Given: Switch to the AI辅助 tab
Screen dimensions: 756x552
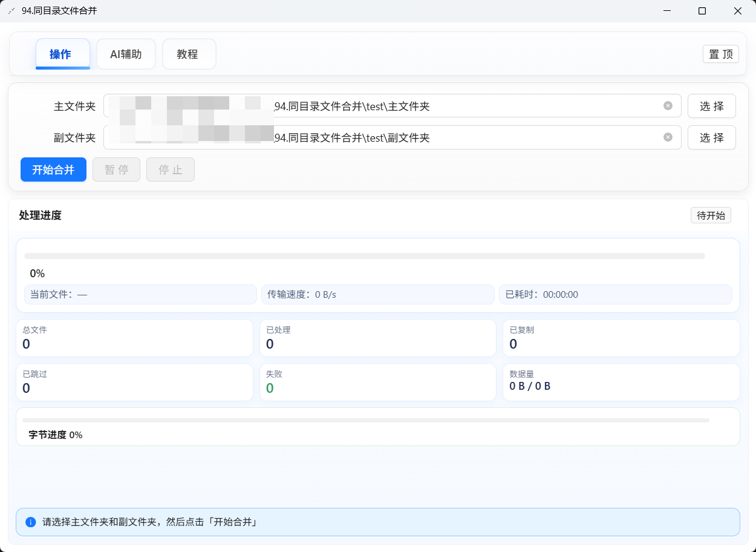Looking at the screenshot, I should click(126, 54).
